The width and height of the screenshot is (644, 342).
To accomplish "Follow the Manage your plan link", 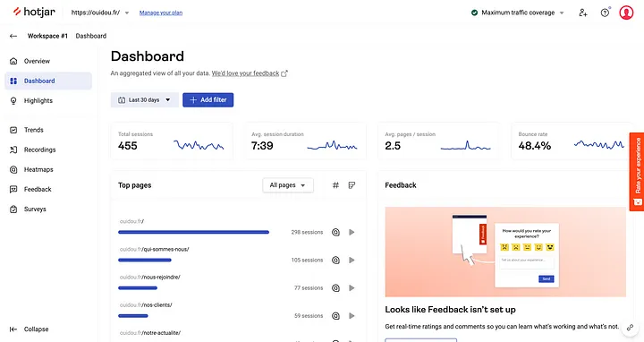I will coord(161,13).
